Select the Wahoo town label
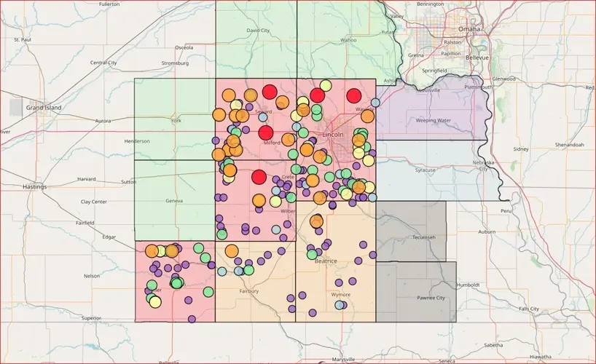This screenshot has height=364, width=596. 348,40
